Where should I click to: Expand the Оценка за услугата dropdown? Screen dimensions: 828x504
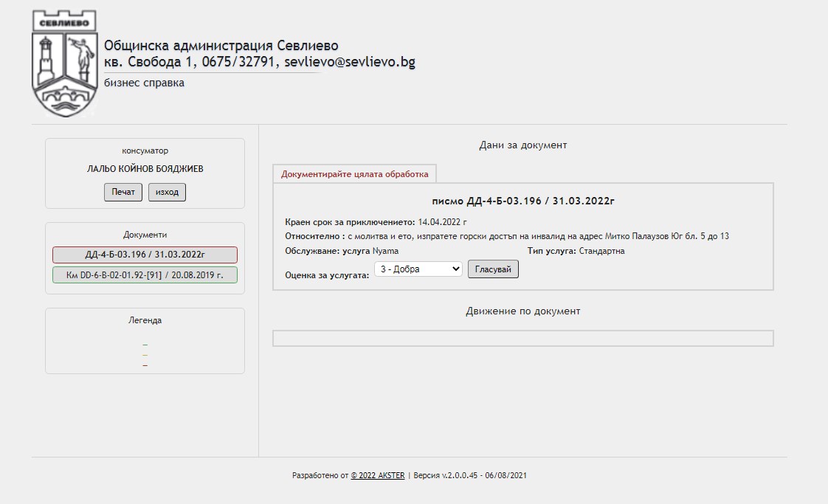click(x=418, y=269)
